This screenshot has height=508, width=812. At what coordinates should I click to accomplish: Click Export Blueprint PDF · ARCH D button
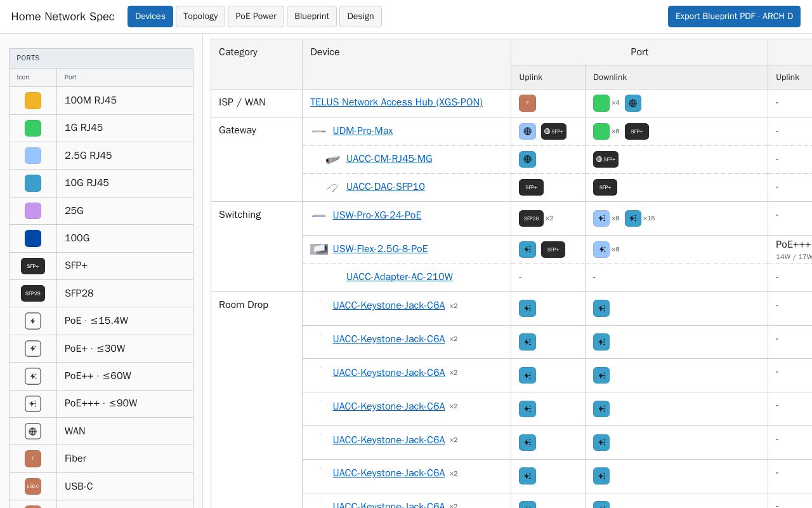click(x=734, y=17)
